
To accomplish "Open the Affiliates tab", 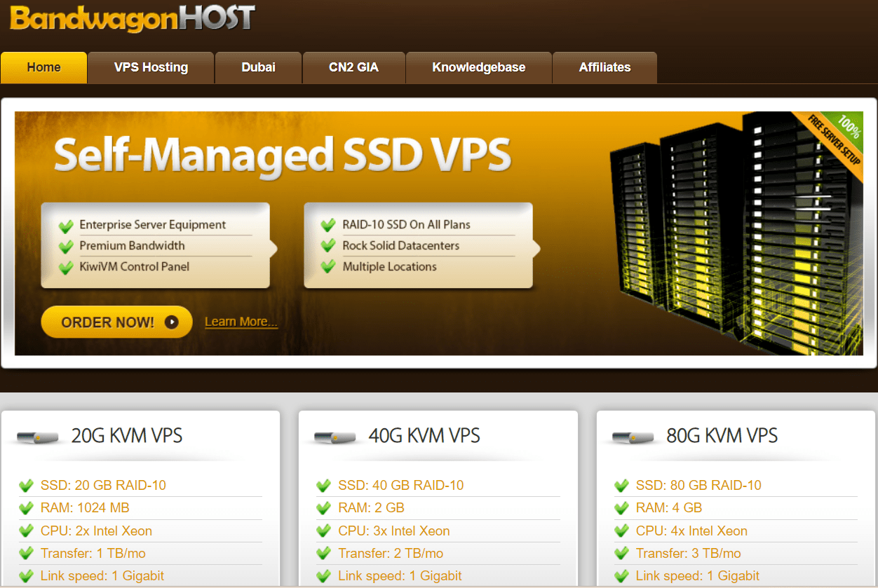I will pos(605,67).
